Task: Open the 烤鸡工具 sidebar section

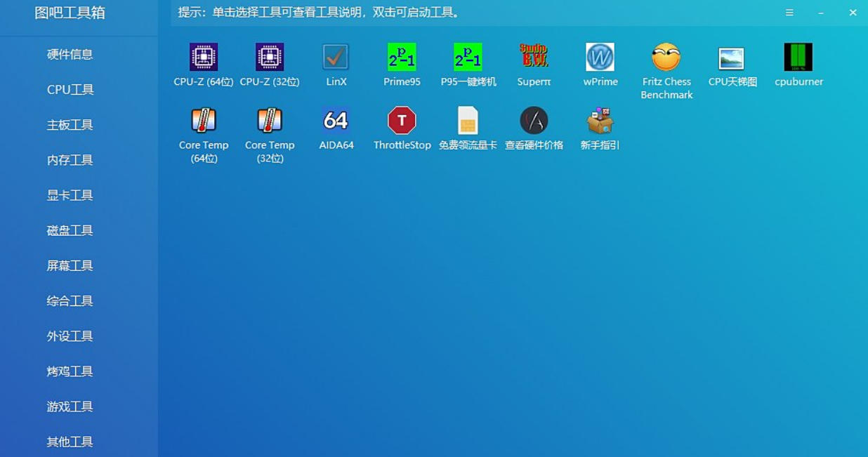Action: 70,371
